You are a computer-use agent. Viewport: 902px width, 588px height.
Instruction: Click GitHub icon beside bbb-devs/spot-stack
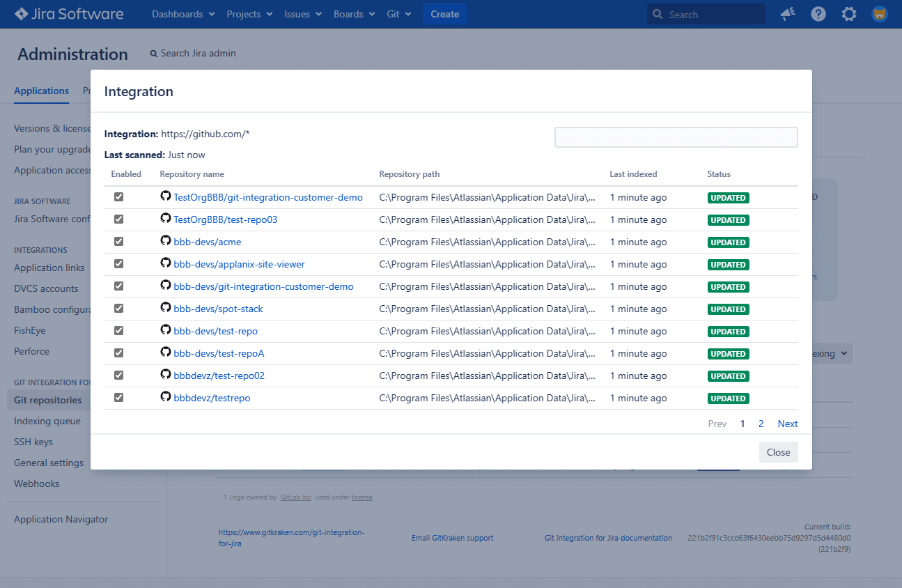pos(166,308)
